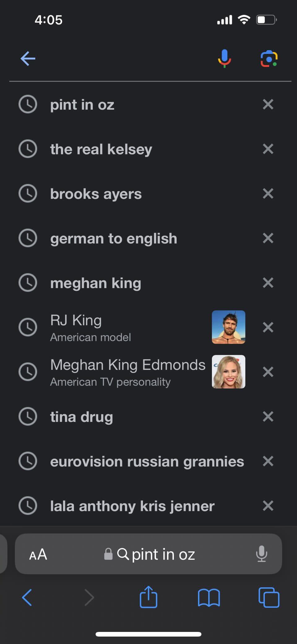Open Safari share sheet
297x644 pixels.
coord(148,597)
